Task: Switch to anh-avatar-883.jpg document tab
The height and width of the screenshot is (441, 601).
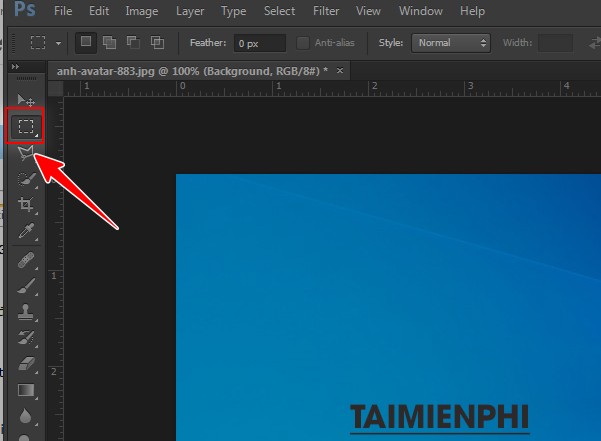Action: click(x=192, y=71)
